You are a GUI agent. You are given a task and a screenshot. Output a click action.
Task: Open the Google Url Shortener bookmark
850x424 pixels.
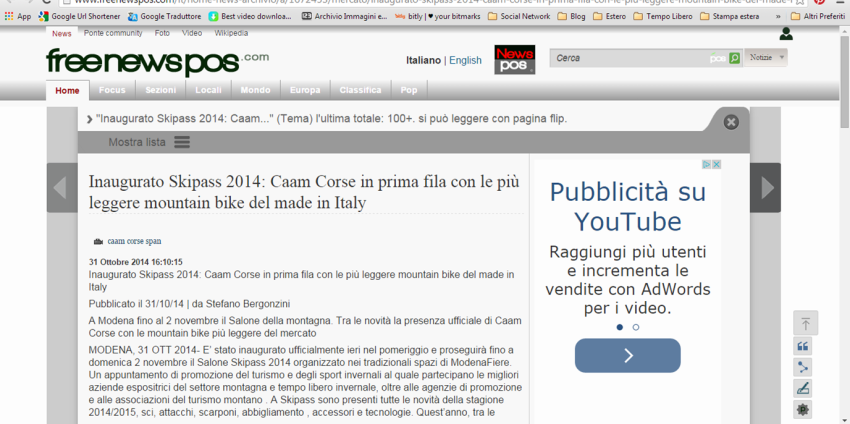point(80,16)
